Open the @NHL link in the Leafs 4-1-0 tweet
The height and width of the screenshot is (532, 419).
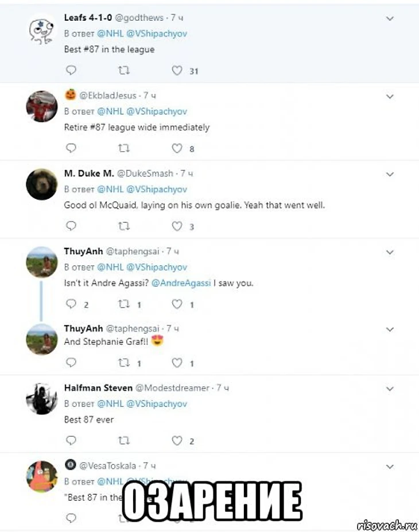(110, 33)
